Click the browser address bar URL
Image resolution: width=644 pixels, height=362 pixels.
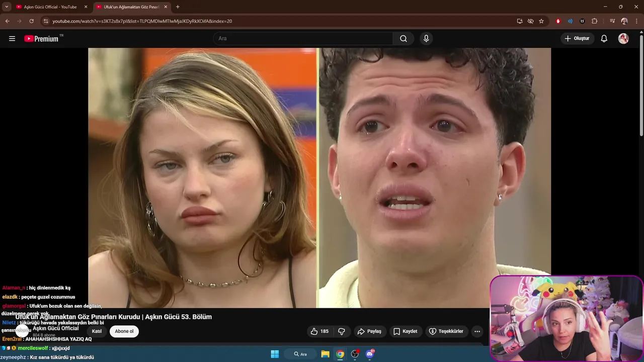pos(142,21)
